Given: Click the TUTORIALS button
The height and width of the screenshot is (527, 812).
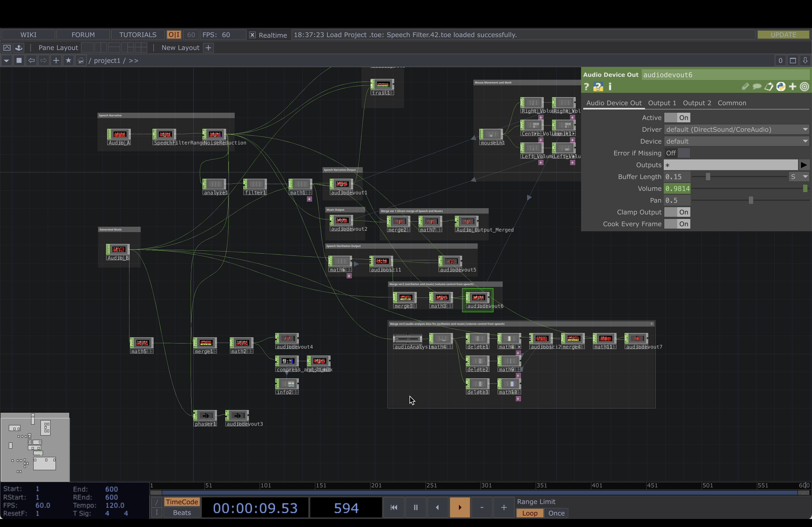Looking at the screenshot, I should tap(138, 35).
